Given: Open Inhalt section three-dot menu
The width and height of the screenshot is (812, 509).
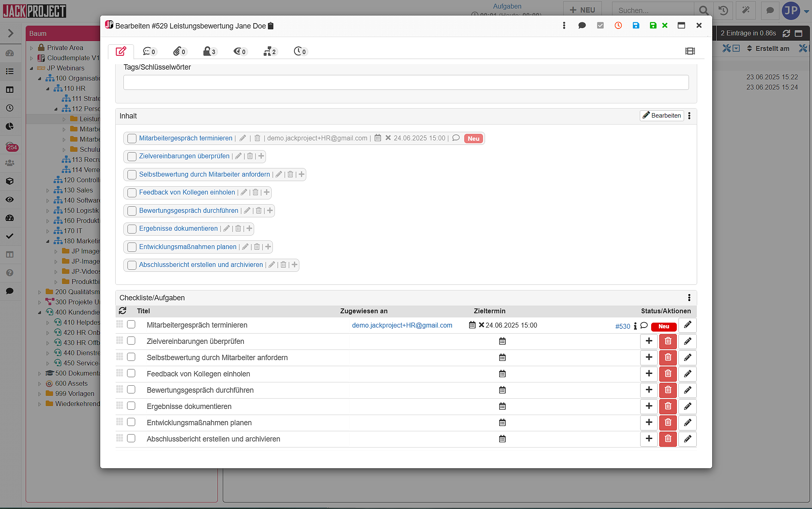Looking at the screenshot, I should click(x=689, y=116).
